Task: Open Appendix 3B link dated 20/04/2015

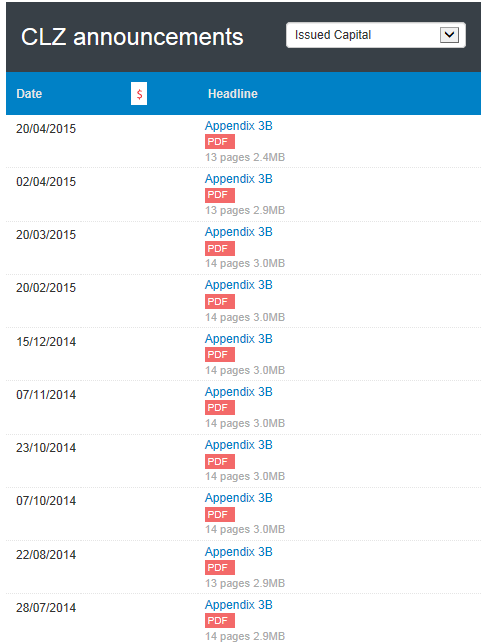Action: (239, 126)
